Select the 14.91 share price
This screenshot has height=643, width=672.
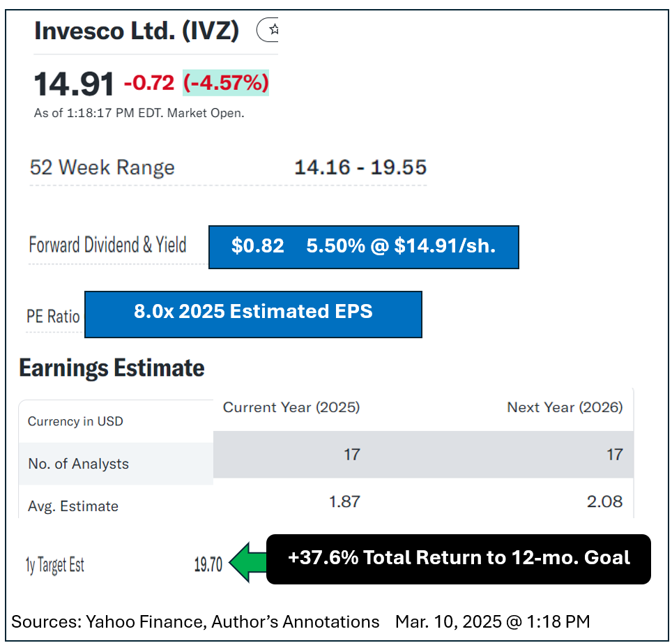pos(74,85)
